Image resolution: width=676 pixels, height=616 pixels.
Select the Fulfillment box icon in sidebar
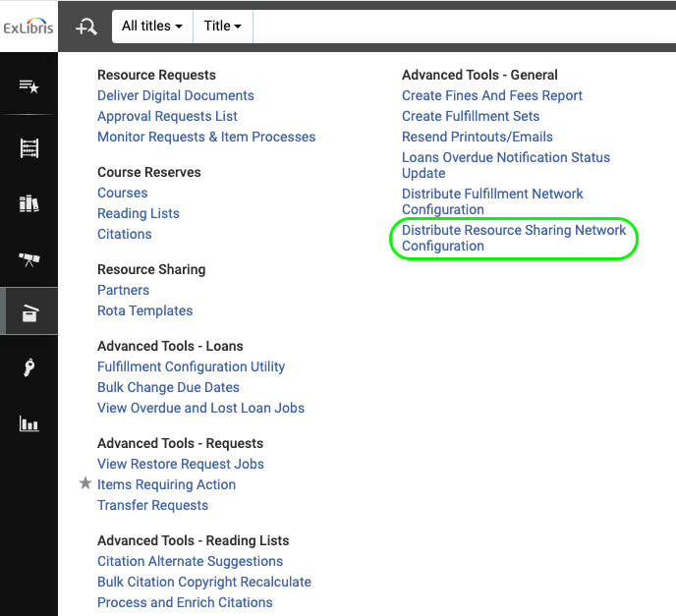click(28, 314)
